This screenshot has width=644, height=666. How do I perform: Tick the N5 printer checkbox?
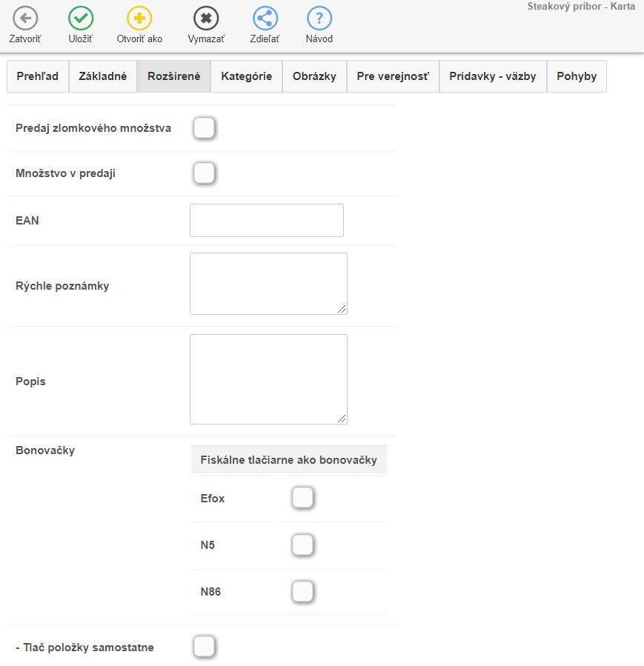[x=303, y=545]
